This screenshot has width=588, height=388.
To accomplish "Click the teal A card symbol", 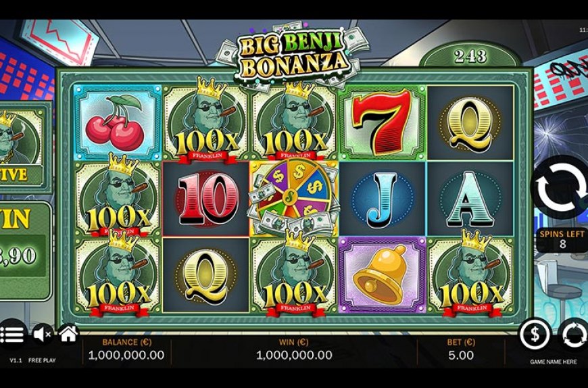I will pyautogui.click(x=470, y=199).
